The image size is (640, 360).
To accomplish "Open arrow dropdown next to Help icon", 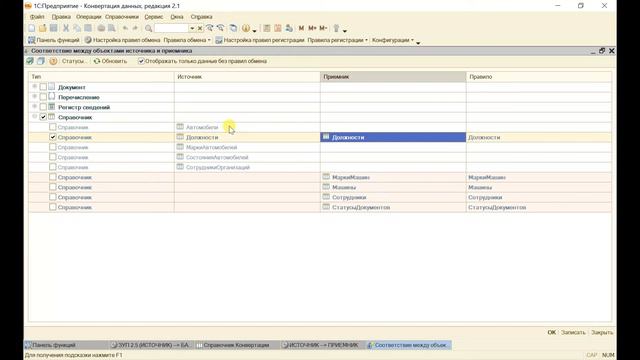I will 254,30.
